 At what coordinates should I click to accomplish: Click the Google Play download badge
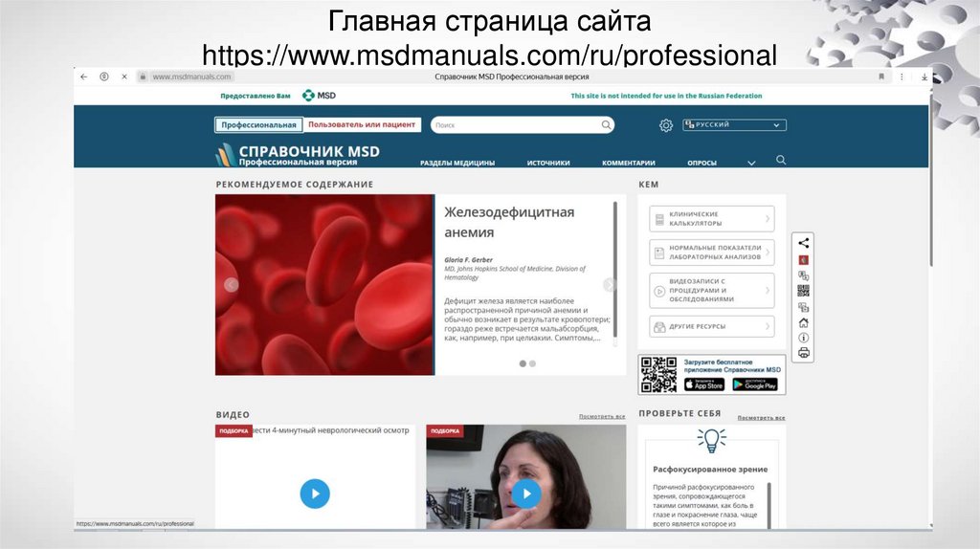tap(755, 384)
